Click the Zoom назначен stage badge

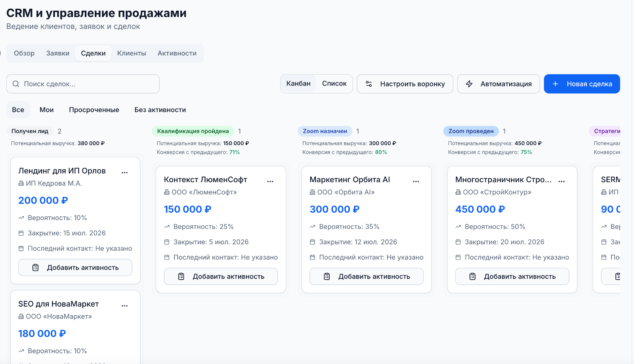click(325, 131)
